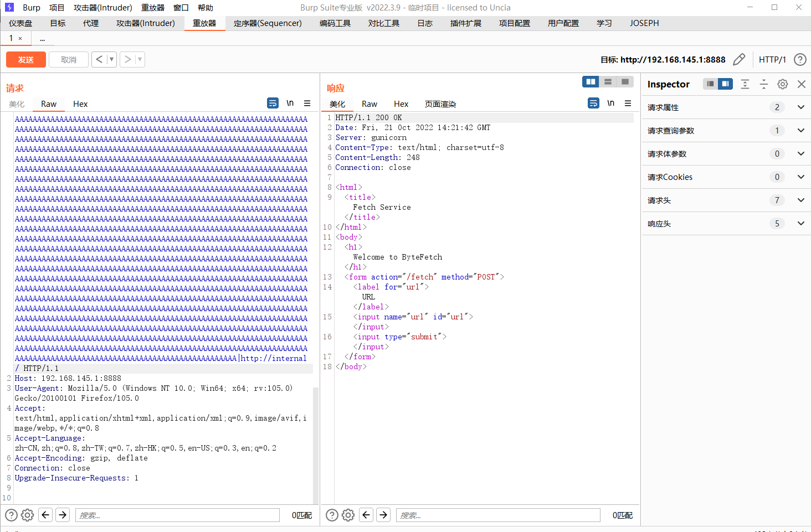
Task: Toggle response word wrap icon
Action: coord(593,103)
